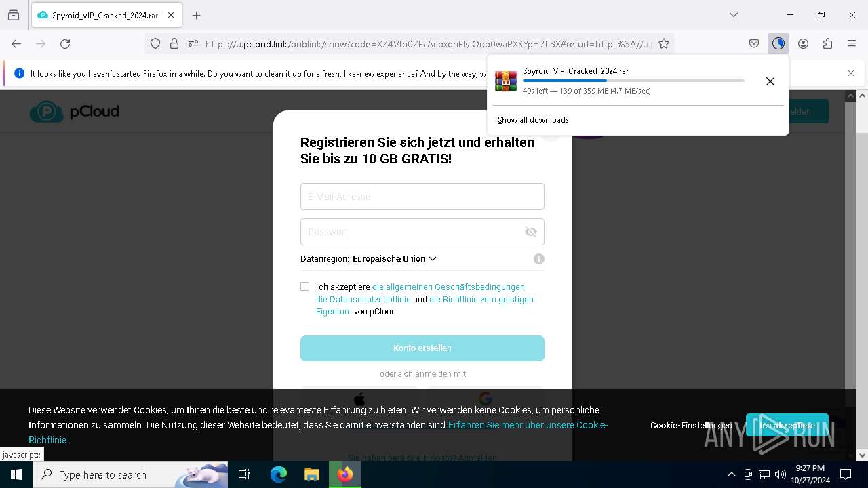Open tracking protection shield icon
Image resolution: width=868 pixels, height=488 pixels.
[x=155, y=43]
